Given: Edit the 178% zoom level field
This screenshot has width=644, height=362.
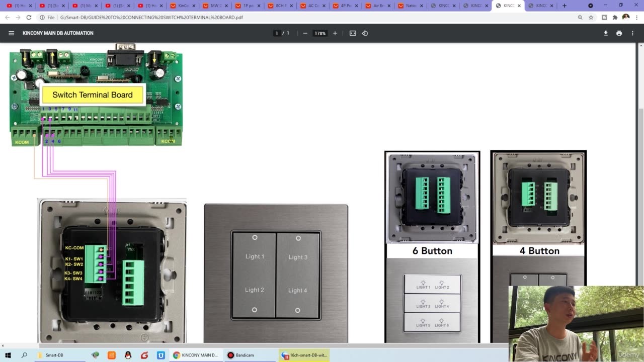Looking at the screenshot, I should [x=320, y=33].
